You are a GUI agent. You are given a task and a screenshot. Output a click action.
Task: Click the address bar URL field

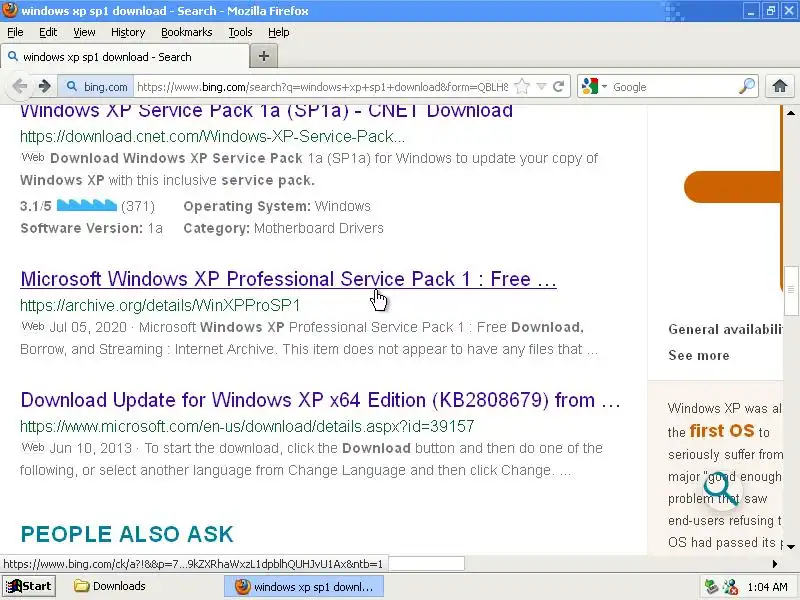point(322,87)
